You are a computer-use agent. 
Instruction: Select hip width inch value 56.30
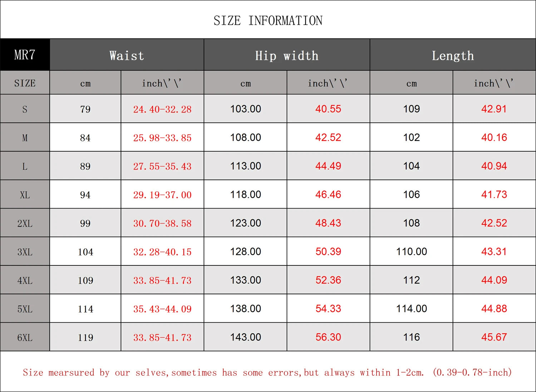(x=328, y=337)
